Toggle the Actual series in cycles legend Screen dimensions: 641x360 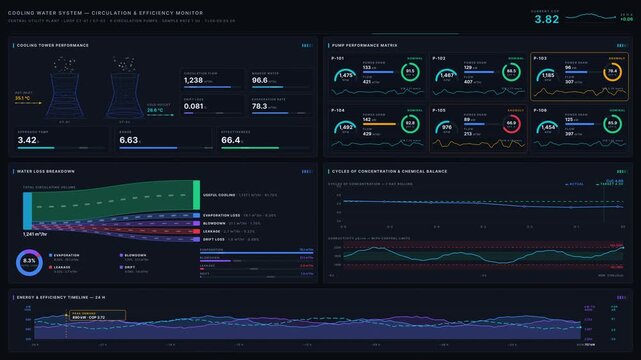[574, 184]
